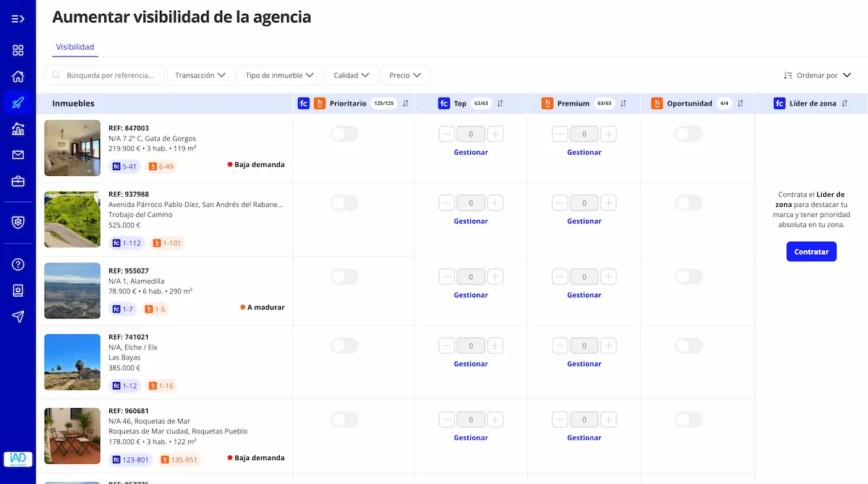
Task: Toggle Prioritario for REF 960681
Action: tap(344, 420)
